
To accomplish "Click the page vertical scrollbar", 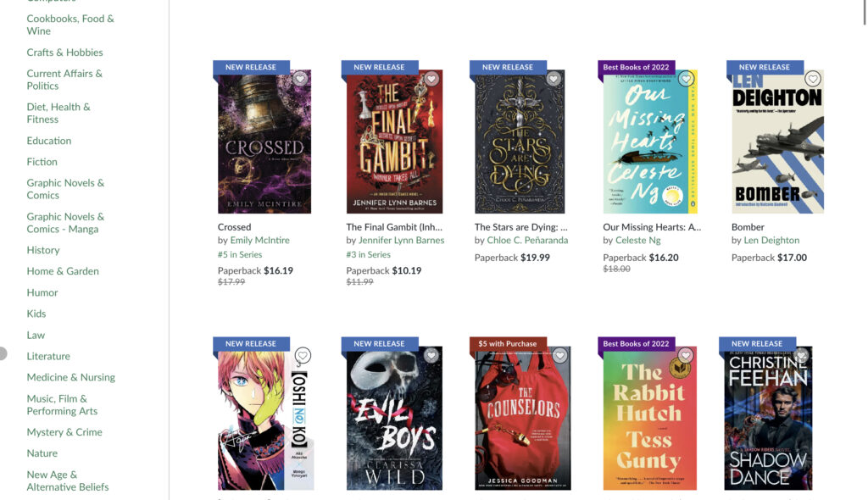I will 865,12.
